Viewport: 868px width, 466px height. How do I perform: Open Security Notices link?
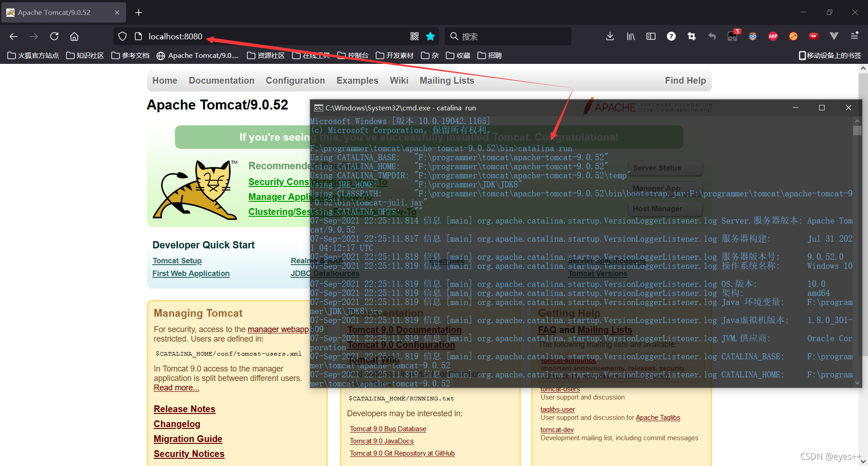[x=189, y=454]
